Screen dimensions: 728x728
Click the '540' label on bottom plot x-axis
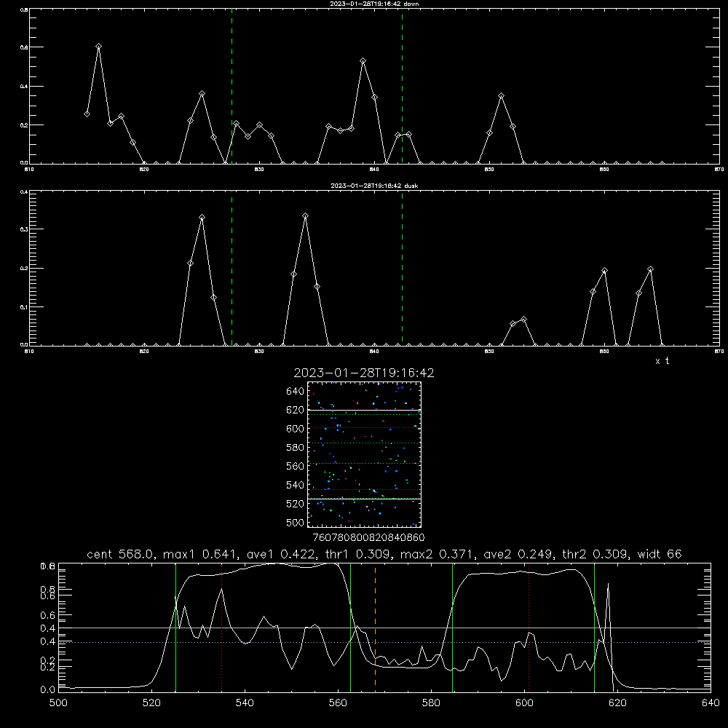(245, 703)
